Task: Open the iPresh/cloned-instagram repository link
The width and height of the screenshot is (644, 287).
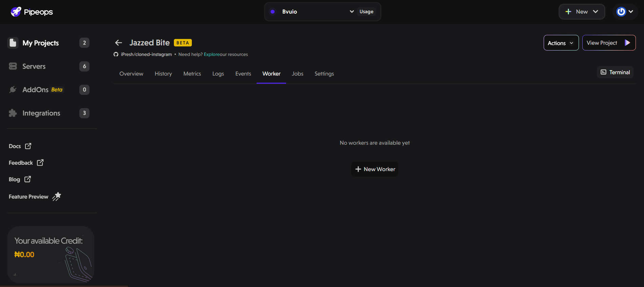Action: click(146, 54)
